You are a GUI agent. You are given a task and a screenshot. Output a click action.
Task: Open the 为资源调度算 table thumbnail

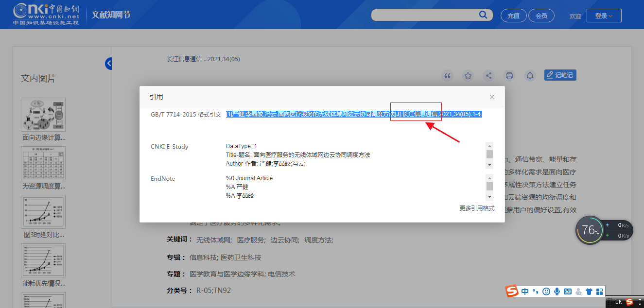[43, 163]
